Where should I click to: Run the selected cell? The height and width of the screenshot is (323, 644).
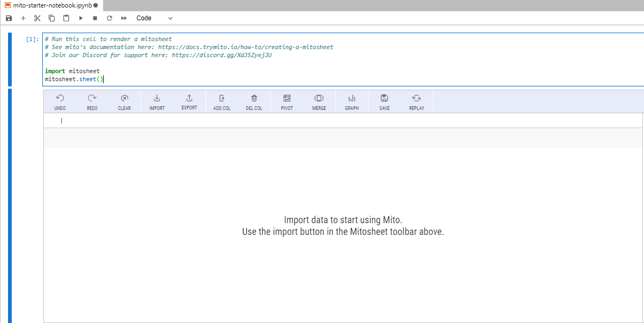[81, 18]
